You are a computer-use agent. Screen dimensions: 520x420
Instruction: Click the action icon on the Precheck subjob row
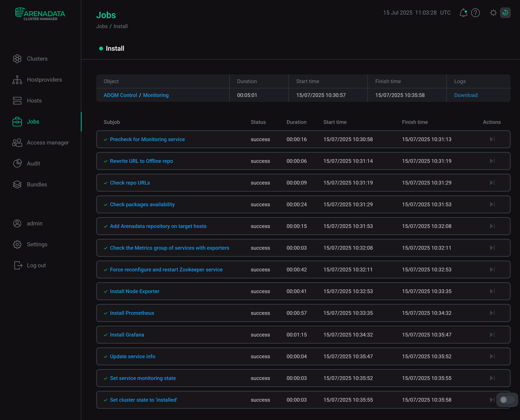pyautogui.click(x=492, y=139)
